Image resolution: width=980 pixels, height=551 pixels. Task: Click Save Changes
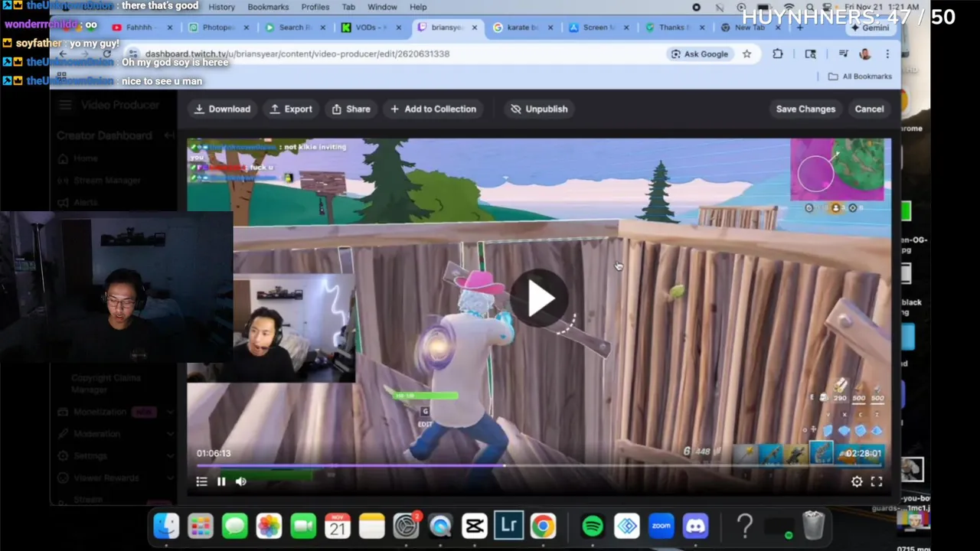(x=805, y=109)
